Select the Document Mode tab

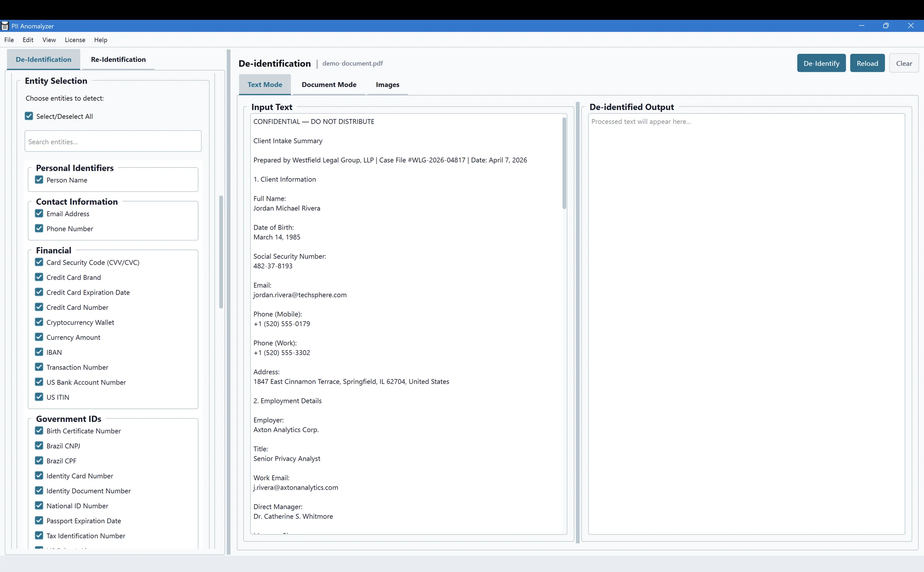click(x=329, y=84)
